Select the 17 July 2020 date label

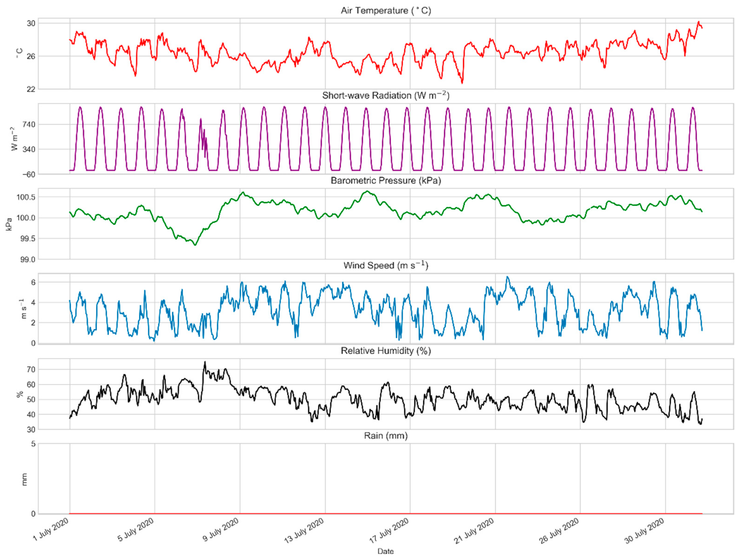(x=389, y=530)
